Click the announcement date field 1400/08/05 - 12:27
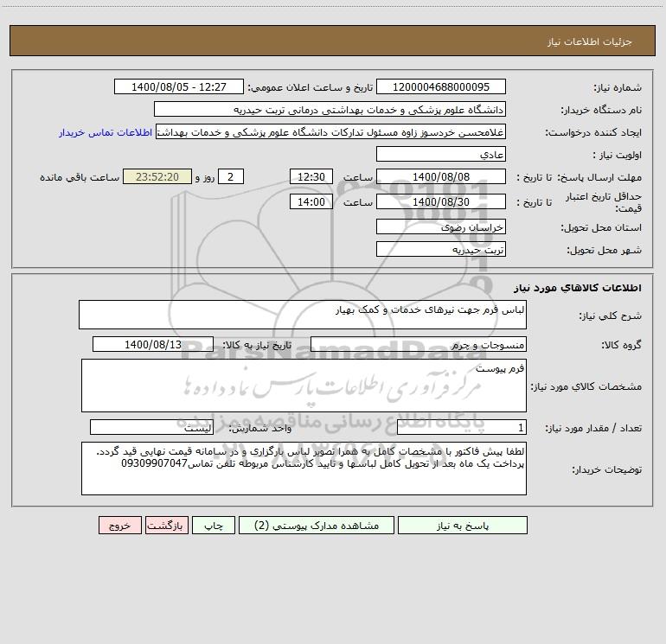 click(179, 86)
